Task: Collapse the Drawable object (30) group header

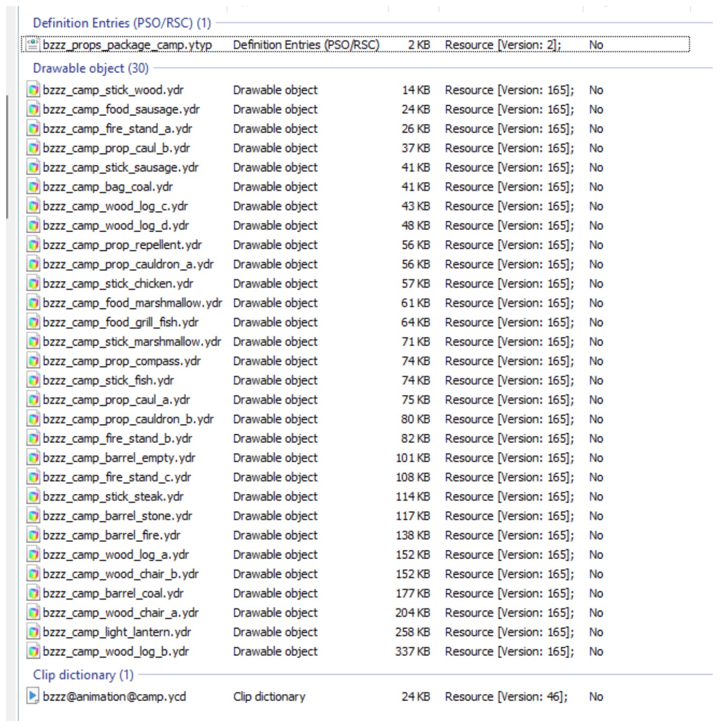Action: point(91,68)
